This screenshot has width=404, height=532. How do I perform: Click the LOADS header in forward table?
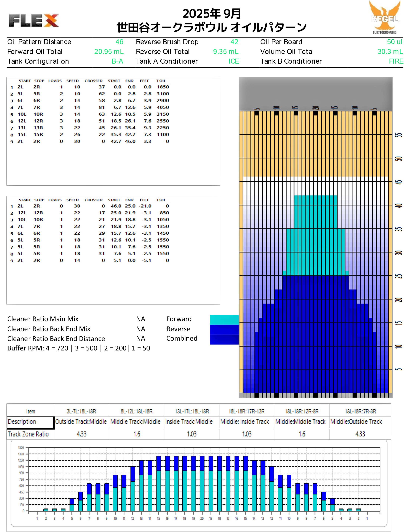[x=55, y=81]
